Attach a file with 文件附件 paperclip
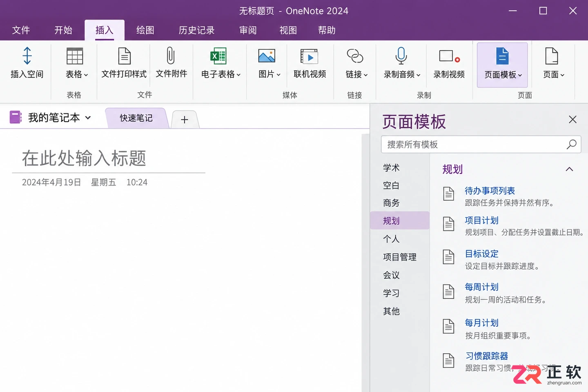Image resolution: width=588 pixels, height=392 pixels. (x=171, y=56)
